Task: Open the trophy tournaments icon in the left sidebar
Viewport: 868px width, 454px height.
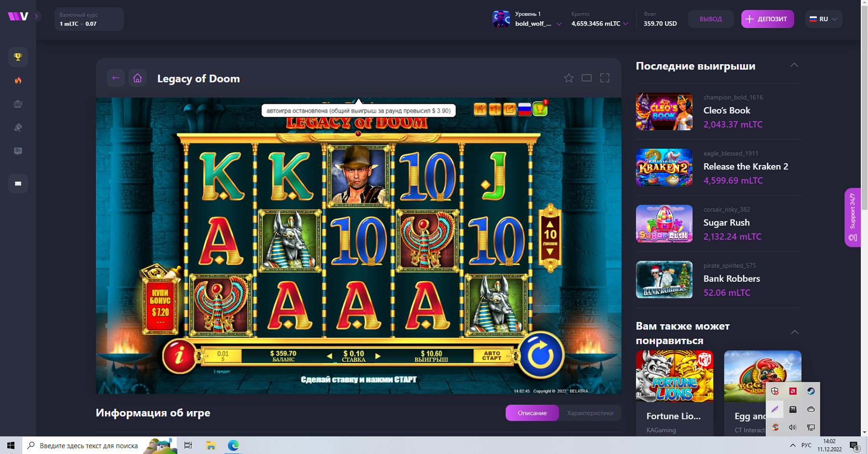Action: pos(18,57)
